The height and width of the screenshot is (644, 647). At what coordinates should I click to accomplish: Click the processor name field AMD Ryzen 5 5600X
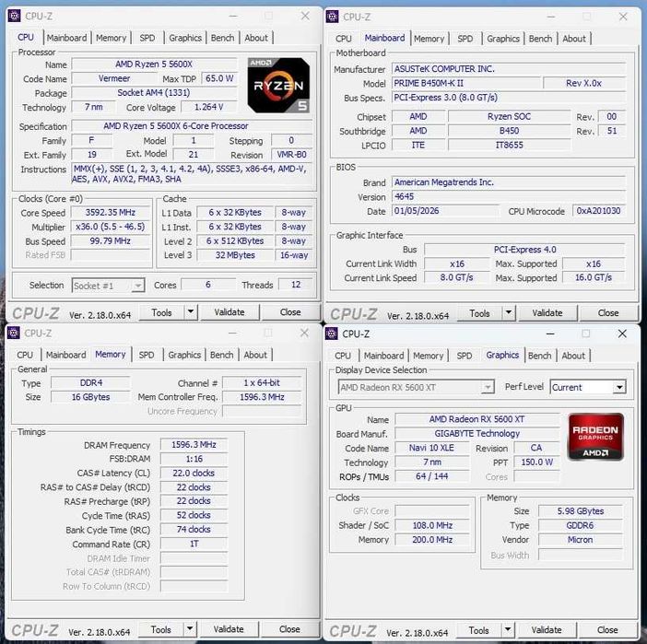(x=154, y=64)
